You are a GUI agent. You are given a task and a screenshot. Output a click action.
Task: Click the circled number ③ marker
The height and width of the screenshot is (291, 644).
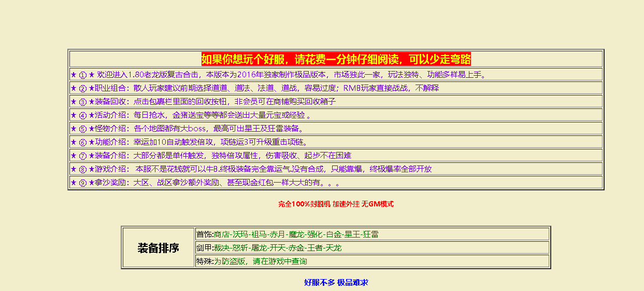[83, 102]
